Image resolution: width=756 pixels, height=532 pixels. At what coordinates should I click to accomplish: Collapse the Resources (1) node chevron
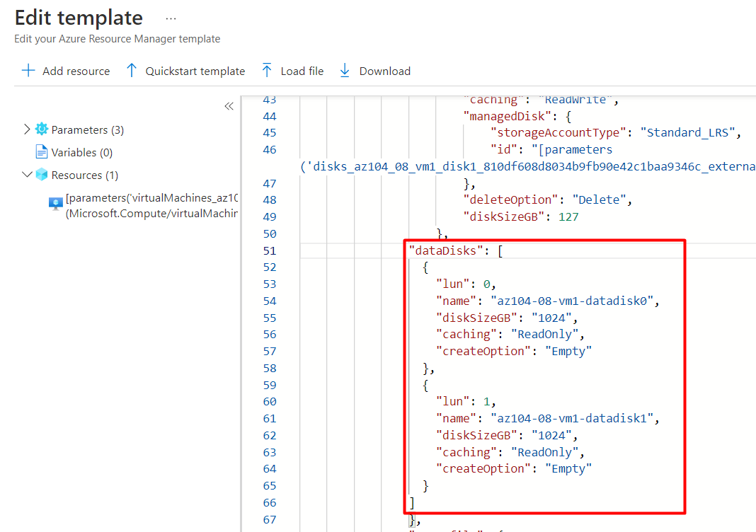pos(28,174)
